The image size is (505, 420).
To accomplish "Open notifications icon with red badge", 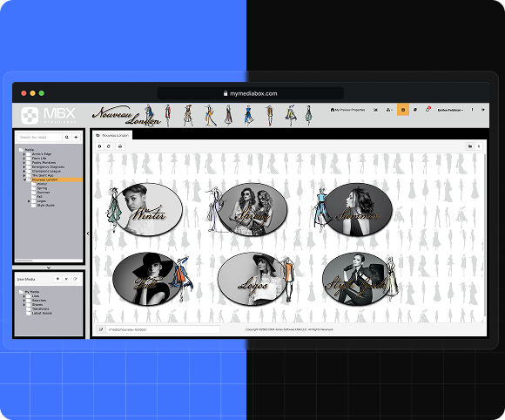I will click(x=428, y=109).
